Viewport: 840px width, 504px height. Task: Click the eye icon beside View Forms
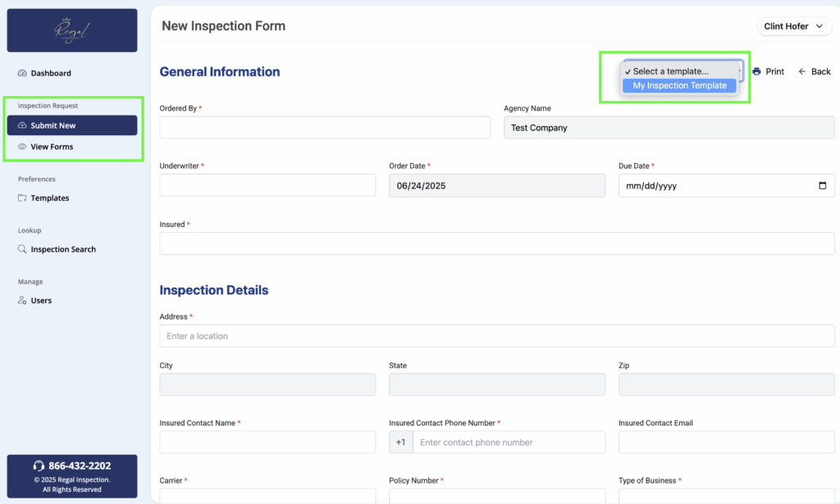point(22,147)
